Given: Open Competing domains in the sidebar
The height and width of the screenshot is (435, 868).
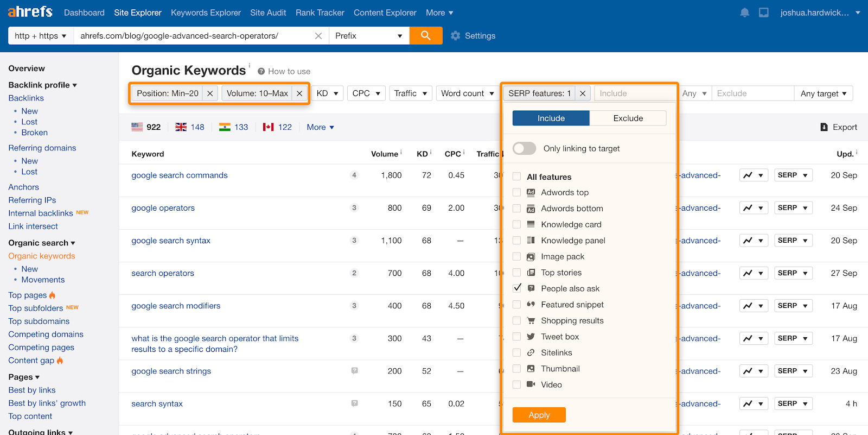Looking at the screenshot, I should (46, 335).
